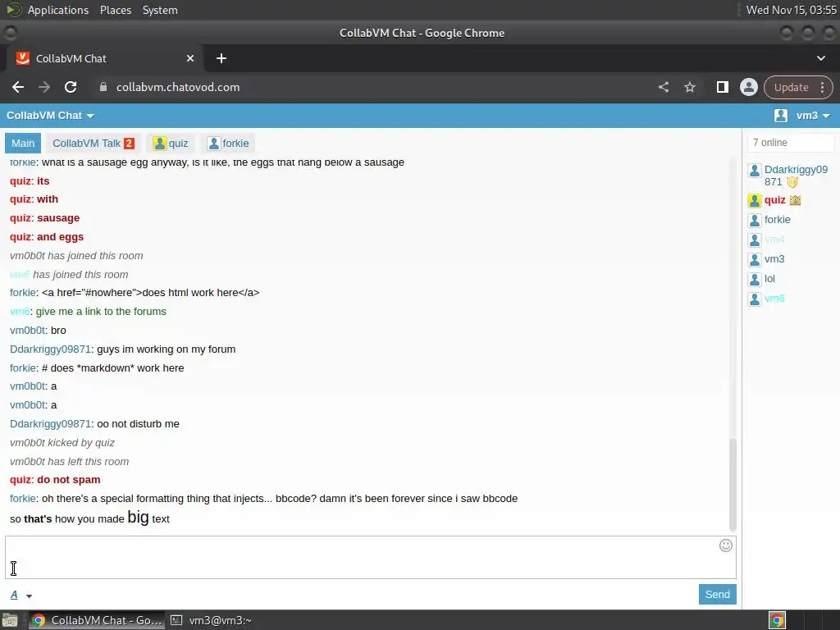
Task: Select vm6 name in online list
Action: (x=774, y=299)
